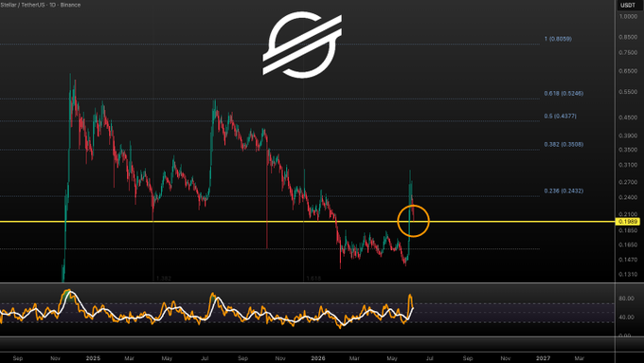This screenshot has width=644, height=363.
Task: Click the 0.4500 price axis value
Action: pyautogui.click(x=628, y=118)
